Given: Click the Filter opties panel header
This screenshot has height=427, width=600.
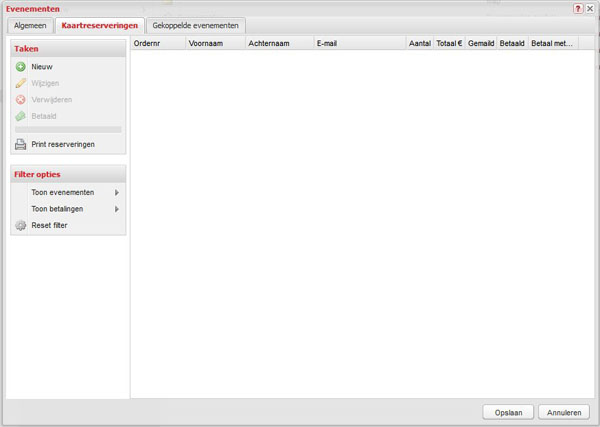Looking at the screenshot, I should [x=68, y=174].
